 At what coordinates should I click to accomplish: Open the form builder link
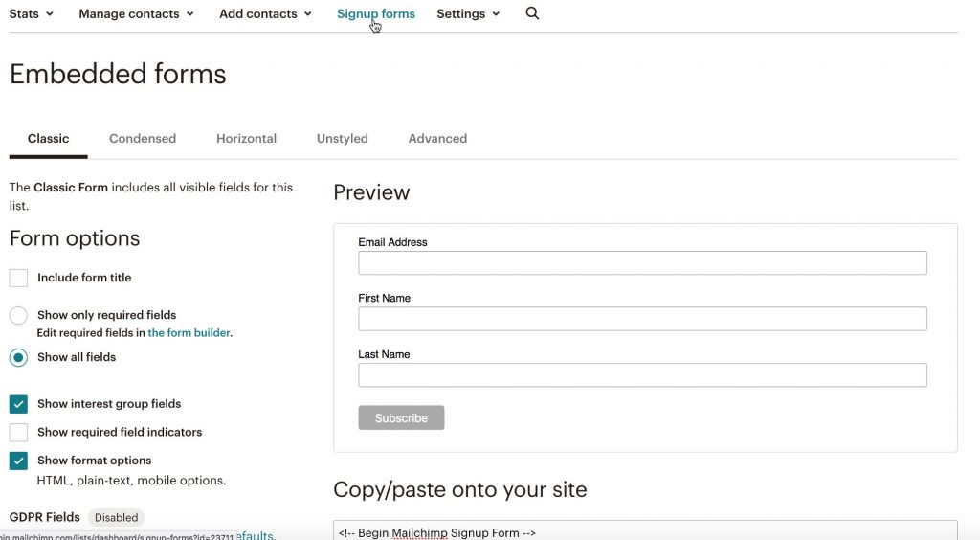pos(189,333)
